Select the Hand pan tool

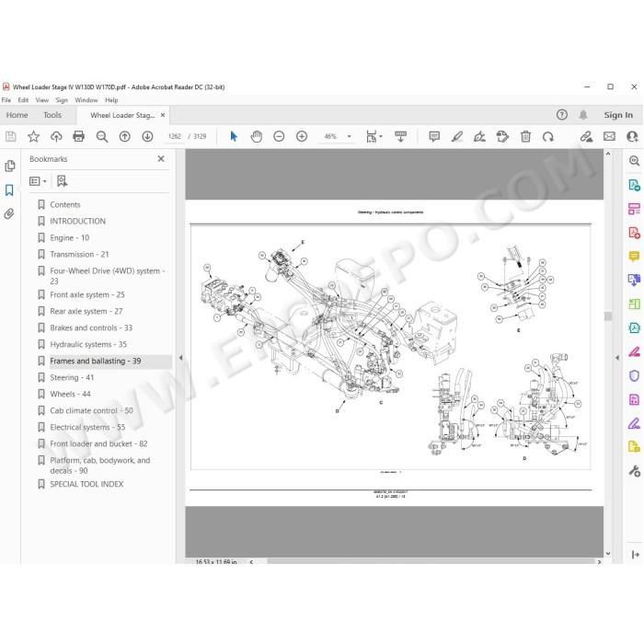tap(257, 136)
